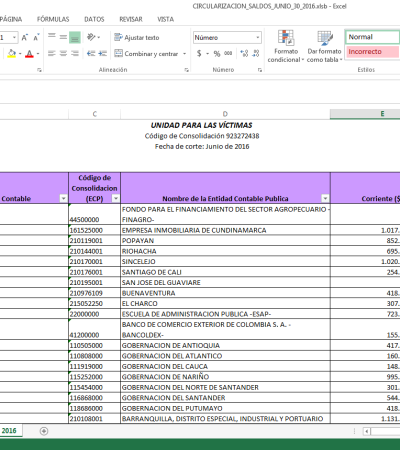The image size is (400, 450).
Task: Apply the Incorrecto cell style
Action: pyautogui.click(x=373, y=52)
